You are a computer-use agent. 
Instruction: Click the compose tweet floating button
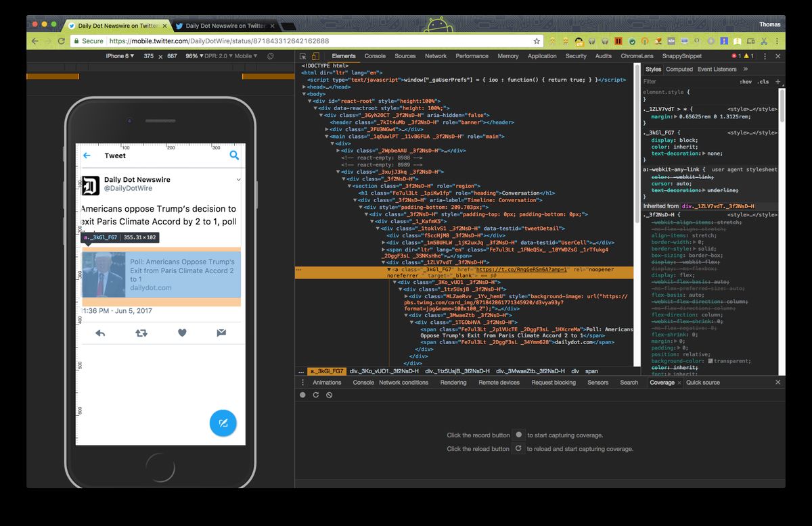click(223, 423)
